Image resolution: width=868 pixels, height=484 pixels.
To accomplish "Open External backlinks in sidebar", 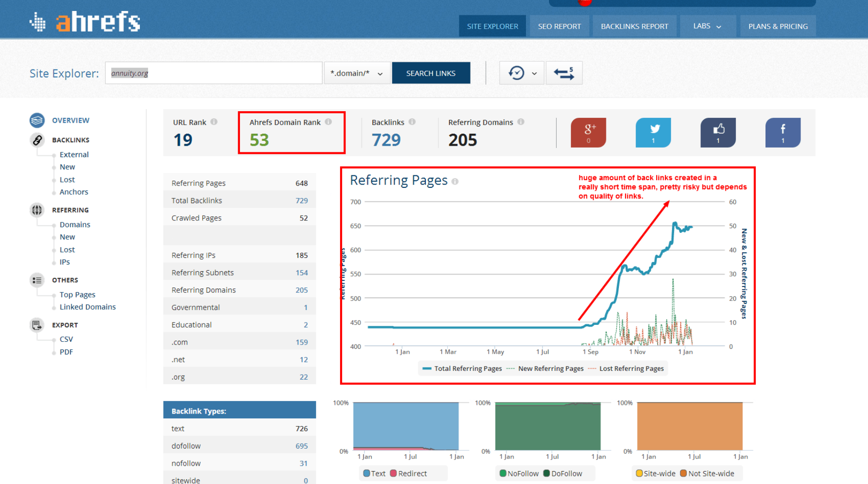I will [74, 154].
